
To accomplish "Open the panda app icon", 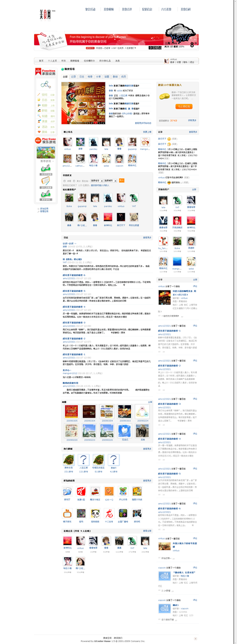I will point(95,513).
